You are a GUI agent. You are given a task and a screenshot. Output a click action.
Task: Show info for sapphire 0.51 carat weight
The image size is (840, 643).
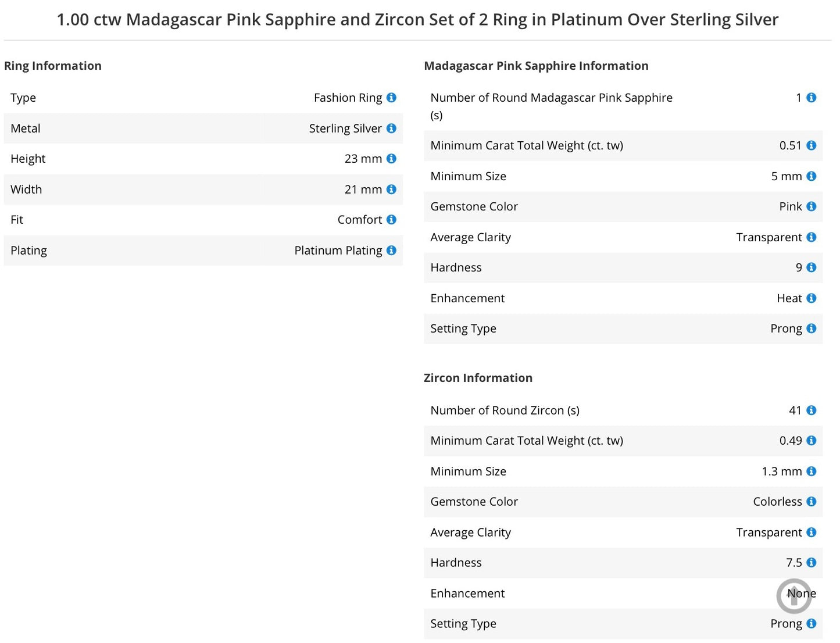click(812, 145)
